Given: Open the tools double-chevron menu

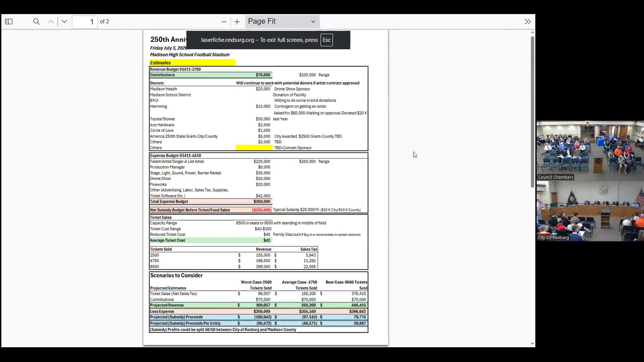Looking at the screenshot, I should click(528, 22).
